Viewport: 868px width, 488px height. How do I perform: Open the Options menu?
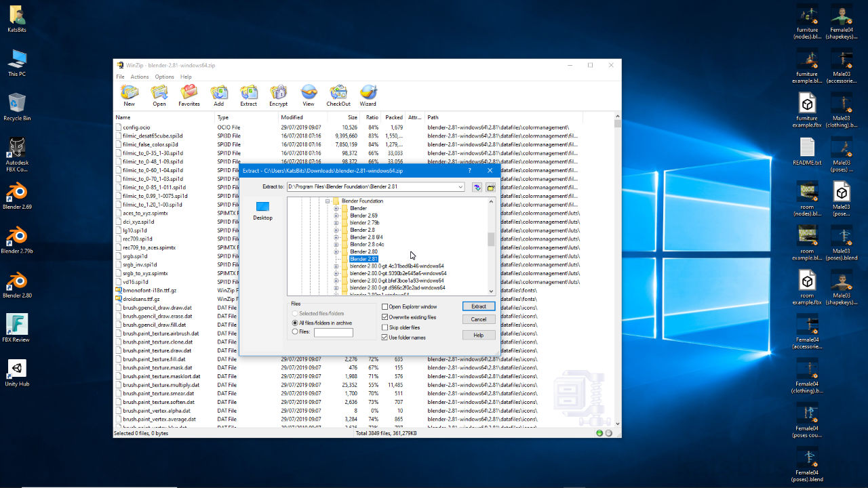(164, 77)
